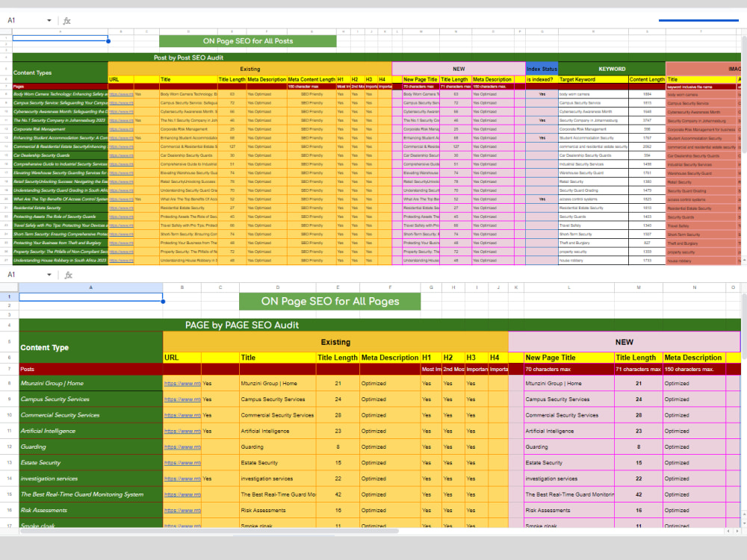Select the 'KEYWORD' header in the Posts sheet
This screenshot has width=747, height=560.
[612, 69]
